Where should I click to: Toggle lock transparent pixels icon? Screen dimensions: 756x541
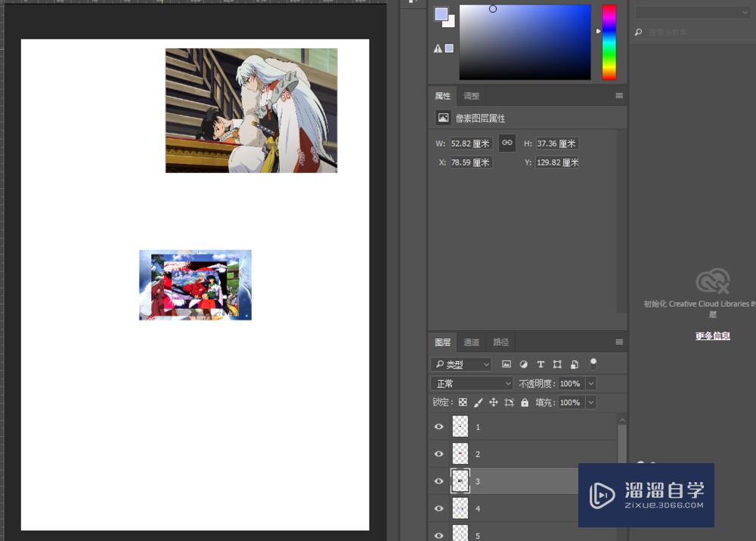click(463, 402)
